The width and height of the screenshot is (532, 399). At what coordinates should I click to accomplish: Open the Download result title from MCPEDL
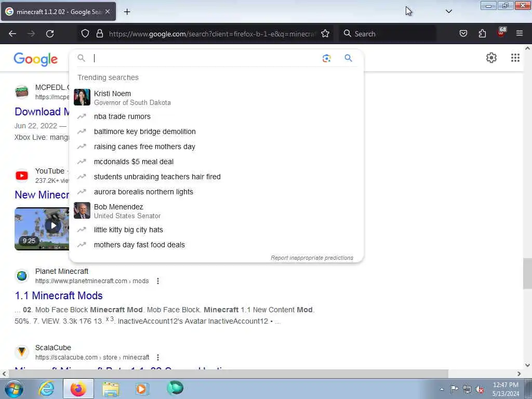coord(42,112)
